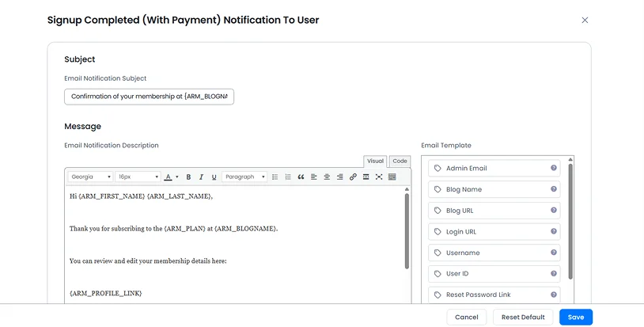The height and width of the screenshot is (327, 644).
Task: Align text left
Action: [x=314, y=177]
